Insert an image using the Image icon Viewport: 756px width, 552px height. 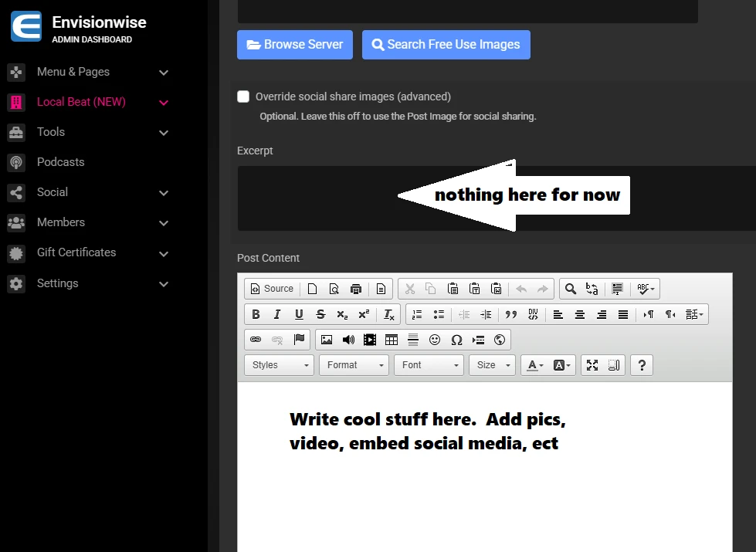327,340
